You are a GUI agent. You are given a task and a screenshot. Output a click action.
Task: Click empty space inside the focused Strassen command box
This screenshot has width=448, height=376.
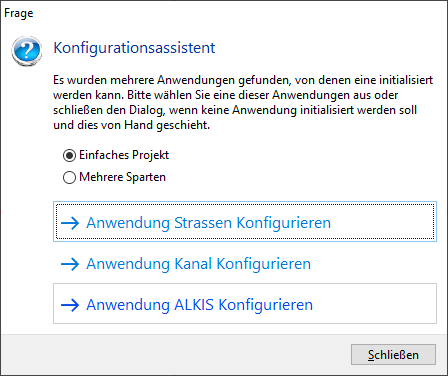coord(383,221)
